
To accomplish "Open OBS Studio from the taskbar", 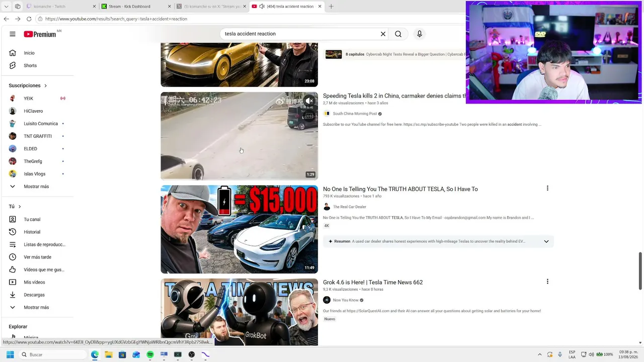I will tap(192, 355).
